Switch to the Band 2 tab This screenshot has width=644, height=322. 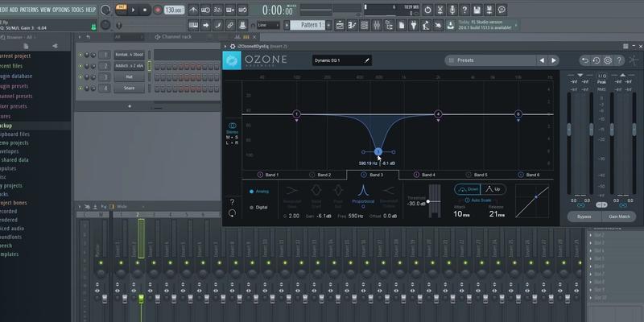coord(320,175)
